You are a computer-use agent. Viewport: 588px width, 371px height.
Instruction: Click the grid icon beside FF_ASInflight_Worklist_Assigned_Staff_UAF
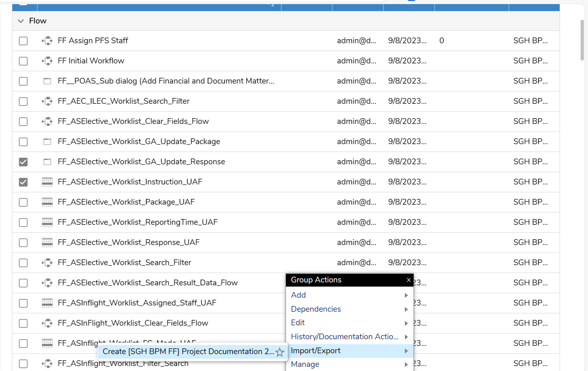[47, 303]
